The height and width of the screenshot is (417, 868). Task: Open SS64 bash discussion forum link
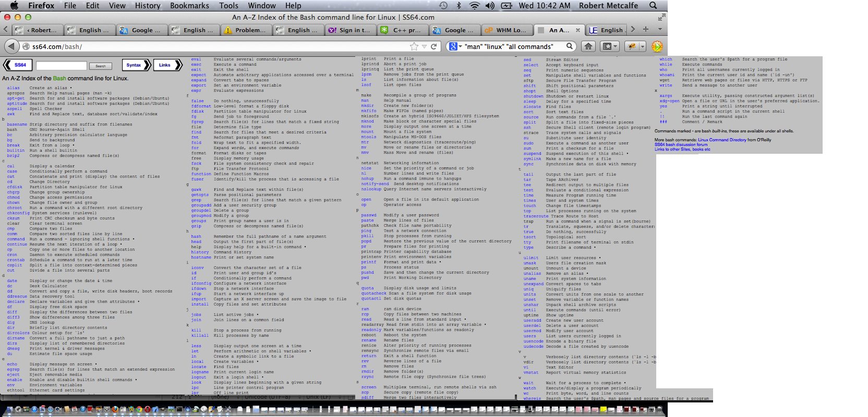pyautogui.click(x=681, y=144)
